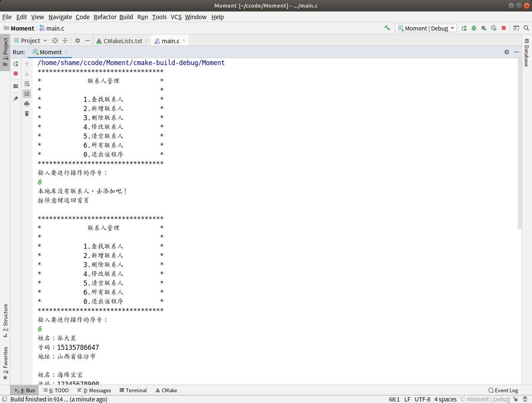The width and height of the screenshot is (532, 403).
Task: Stop process with Run panel red square
Action: click(16, 73)
